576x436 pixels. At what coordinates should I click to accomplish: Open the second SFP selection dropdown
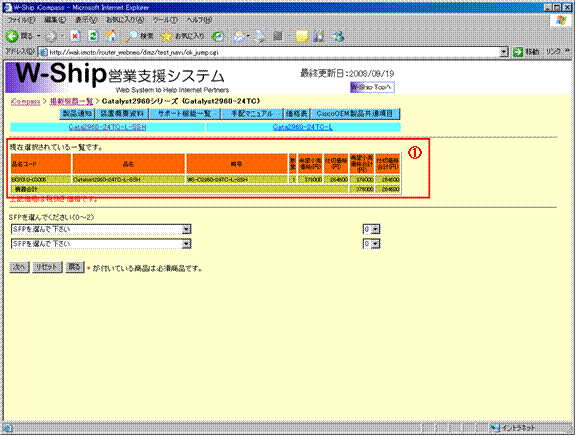point(186,244)
